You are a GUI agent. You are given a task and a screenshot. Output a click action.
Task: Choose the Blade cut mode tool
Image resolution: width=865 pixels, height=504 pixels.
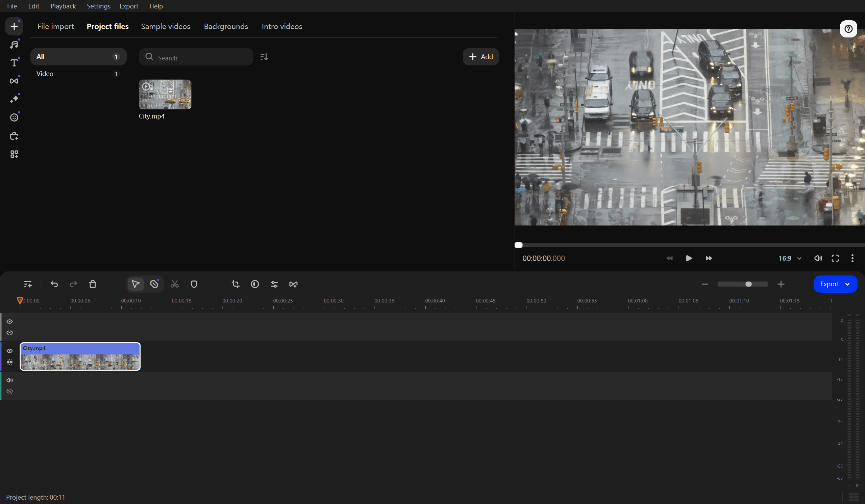(x=154, y=284)
